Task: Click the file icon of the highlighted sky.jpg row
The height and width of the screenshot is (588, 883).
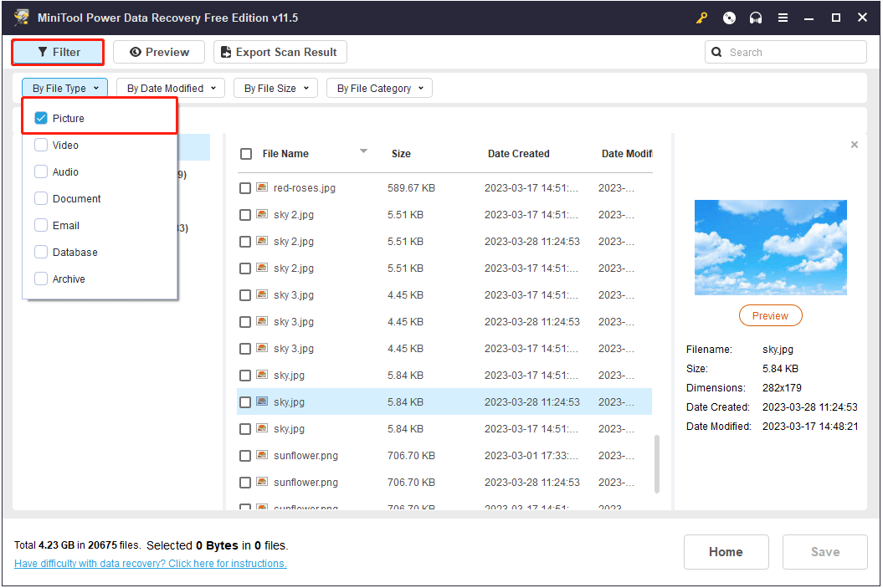Action: point(262,401)
